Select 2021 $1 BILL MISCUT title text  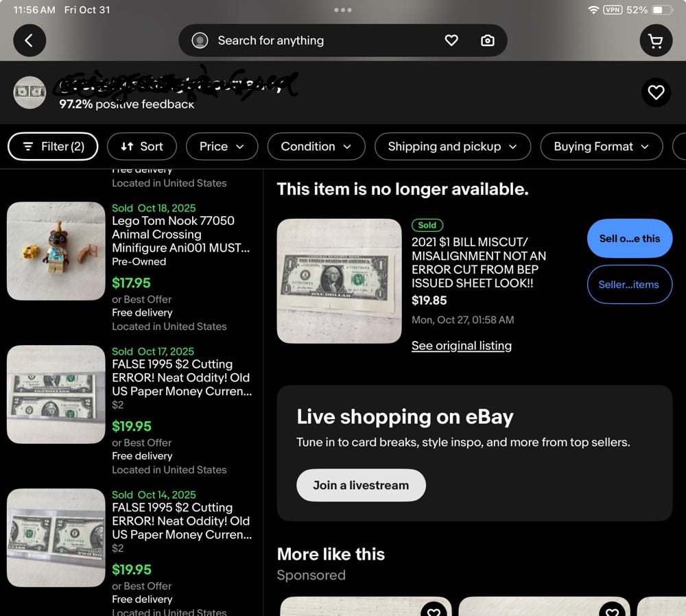479,263
